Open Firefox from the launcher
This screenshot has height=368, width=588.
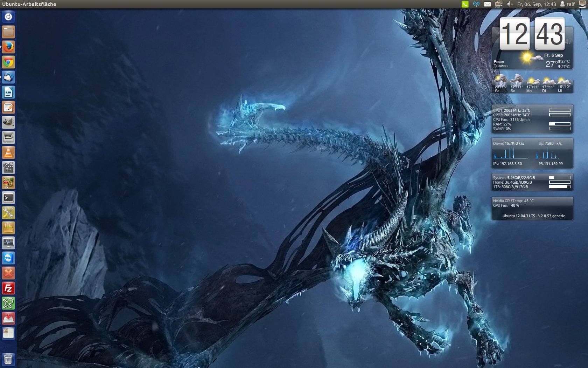click(x=8, y=47)
